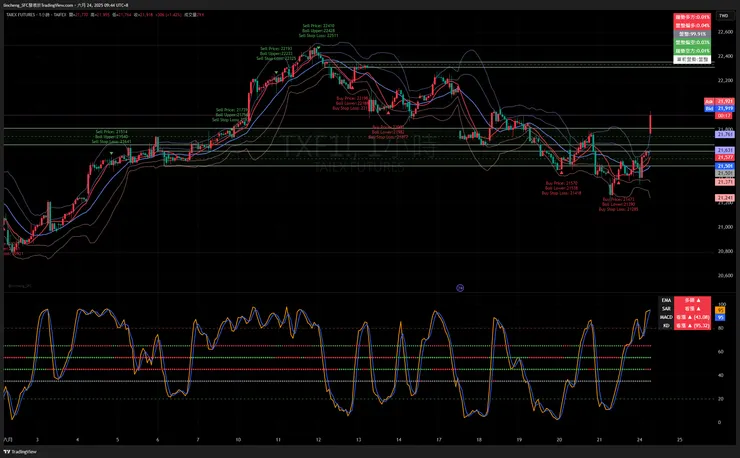Click the Ask price label 21,921

tap(719, 102)
